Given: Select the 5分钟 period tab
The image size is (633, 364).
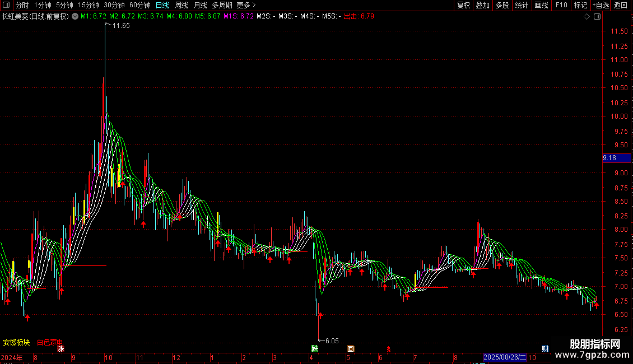Looking at the screenshot, I should (x=64, y=5).
